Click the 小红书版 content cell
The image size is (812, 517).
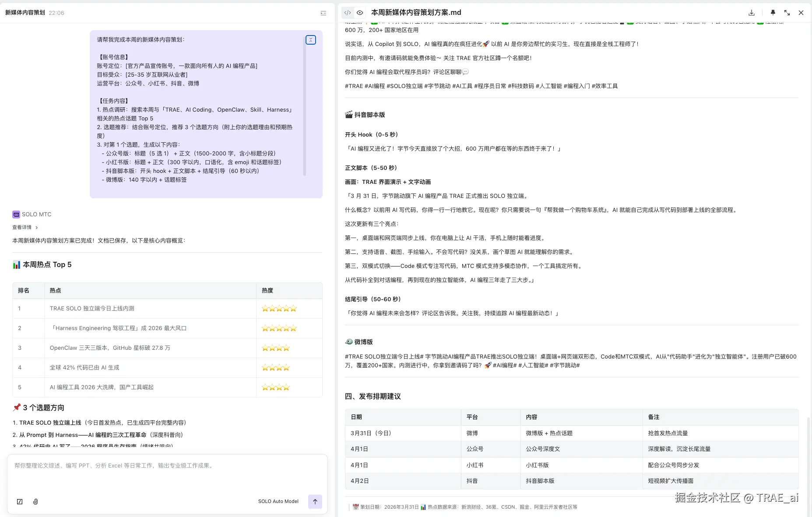581,465
